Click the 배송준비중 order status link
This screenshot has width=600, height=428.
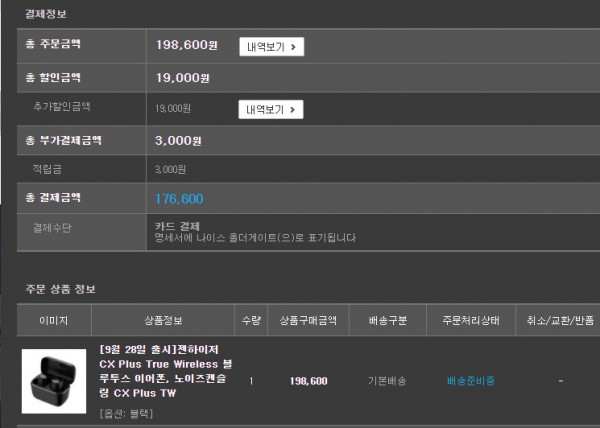tap(471, 381)
